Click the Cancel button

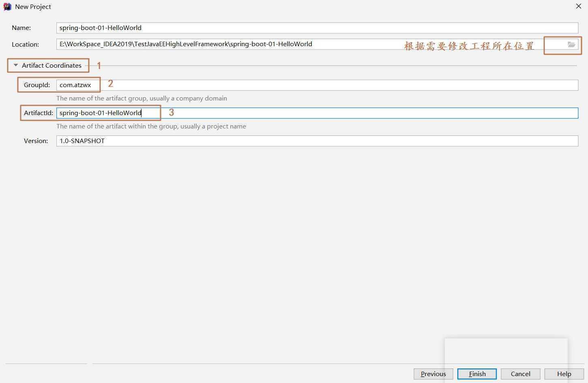(x=520, y=374)
